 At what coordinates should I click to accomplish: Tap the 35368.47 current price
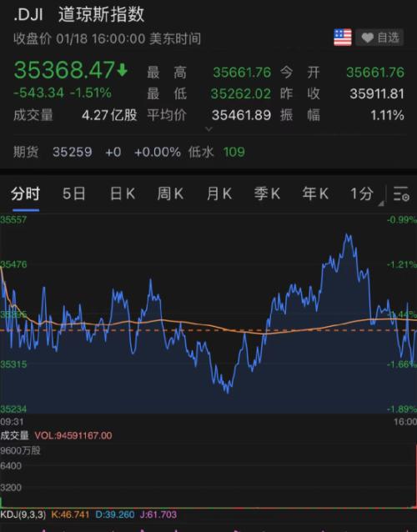pyautogui.click(x=64, y=70)
